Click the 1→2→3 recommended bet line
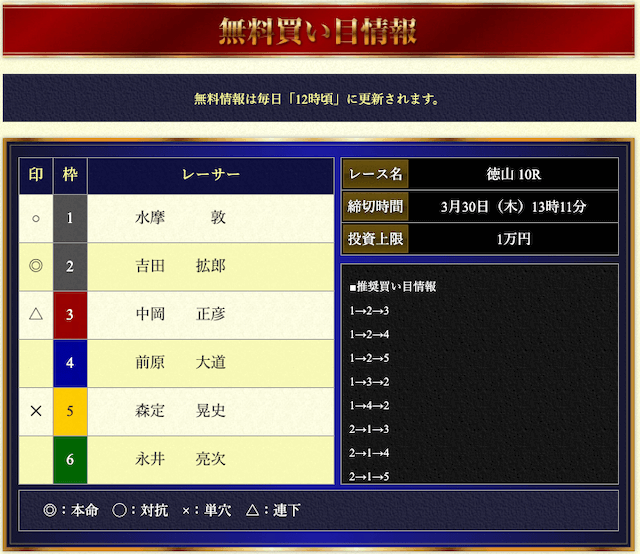 coord(369,311)
